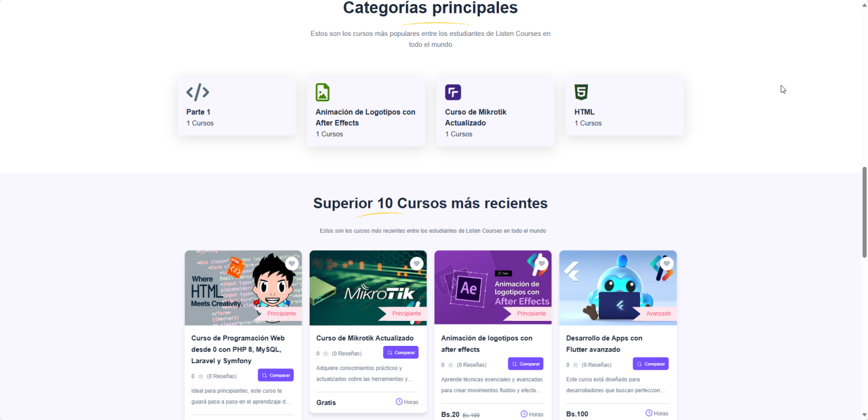Click the code brackets icon for Parte 1
This screenshot has height=420, width=868.
[x=197, y=92]
